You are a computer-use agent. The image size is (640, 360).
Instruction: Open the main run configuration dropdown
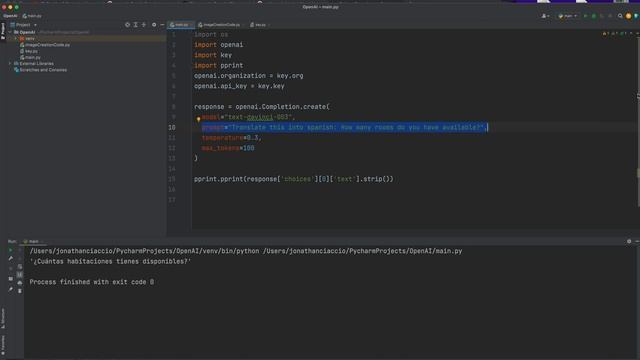click(x=567, y=16)
